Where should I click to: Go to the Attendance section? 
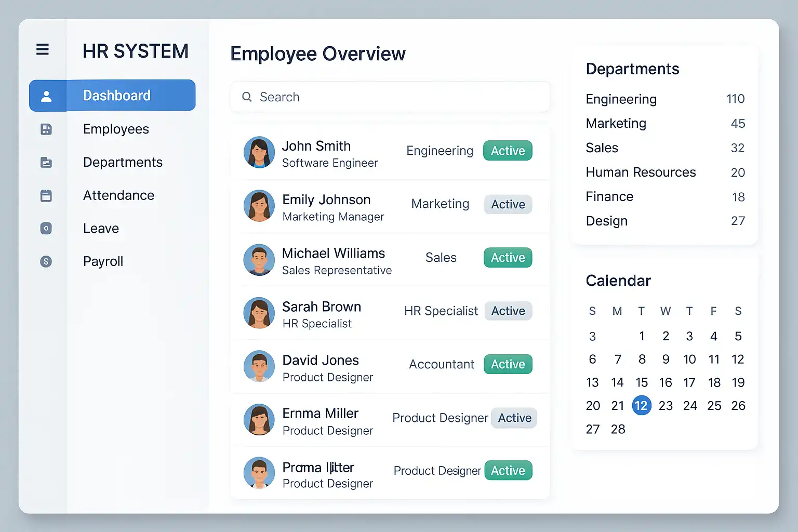tap(118, 195)
